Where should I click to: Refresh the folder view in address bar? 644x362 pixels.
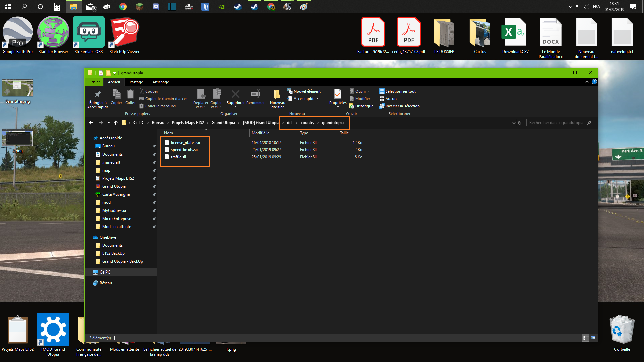pos(520,123)
